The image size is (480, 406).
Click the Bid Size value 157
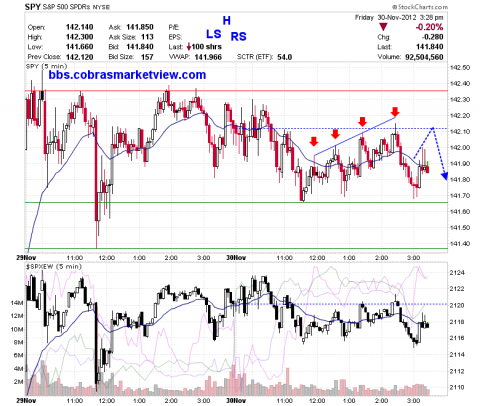(x=147, y=57)
